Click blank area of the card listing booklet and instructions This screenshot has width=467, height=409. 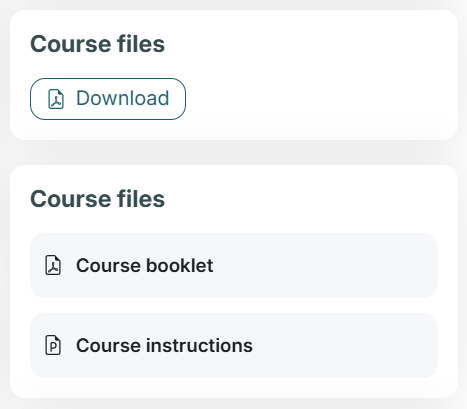click(300, 200)
